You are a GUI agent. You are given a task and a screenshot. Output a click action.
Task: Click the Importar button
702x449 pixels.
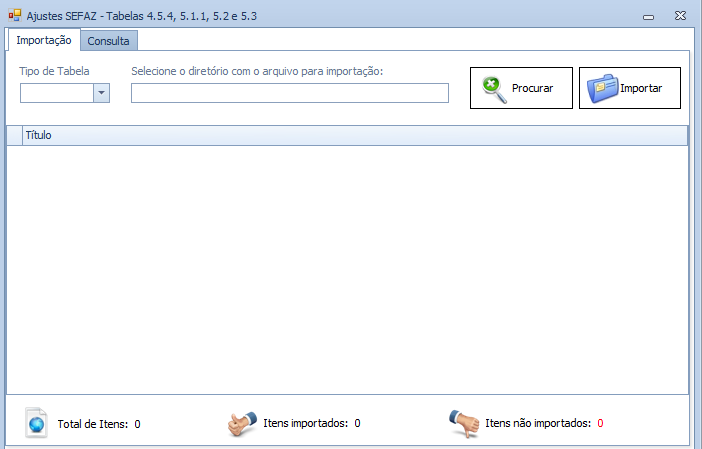[x=629, y=88]
